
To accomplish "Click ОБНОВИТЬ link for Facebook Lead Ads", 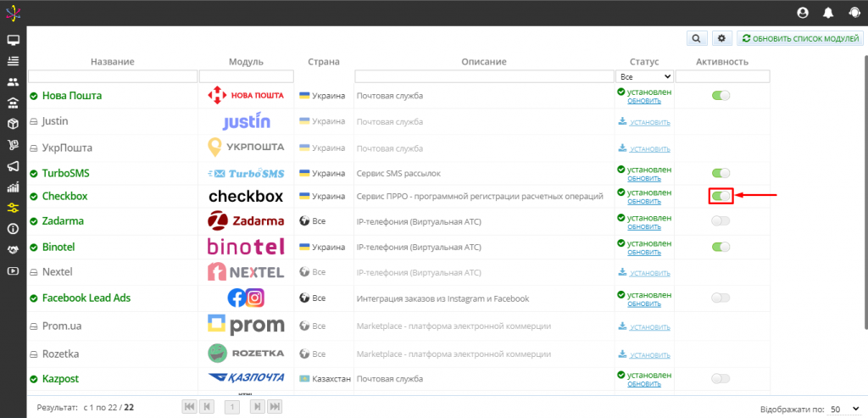I will [644, 304].
